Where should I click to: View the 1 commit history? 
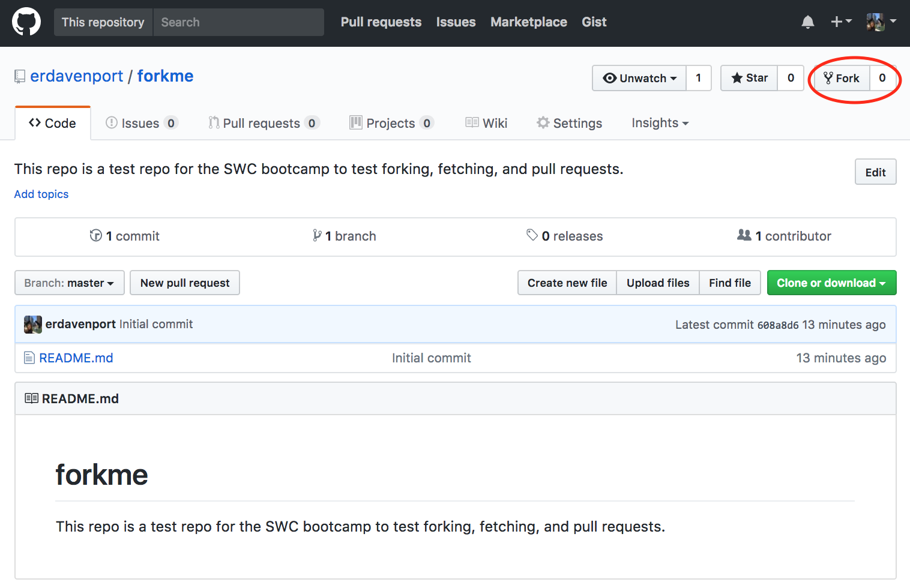[125, 236]
